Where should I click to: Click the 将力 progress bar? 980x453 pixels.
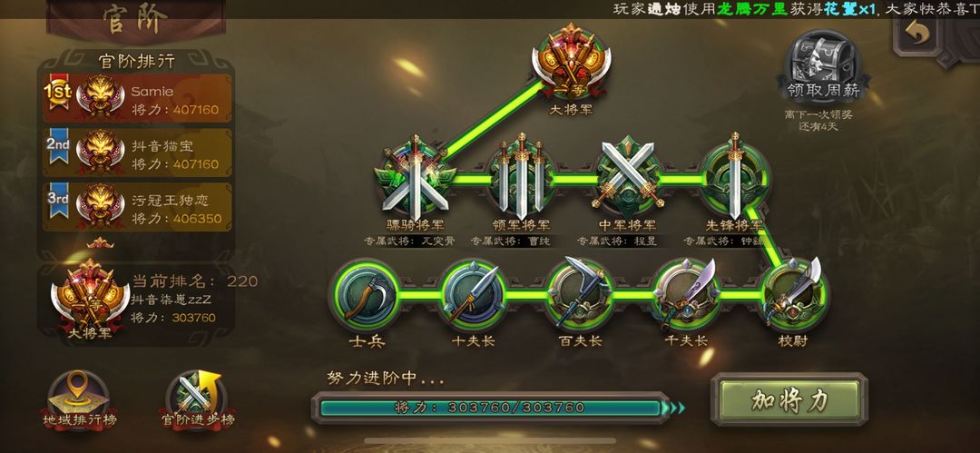click(491, 408)
